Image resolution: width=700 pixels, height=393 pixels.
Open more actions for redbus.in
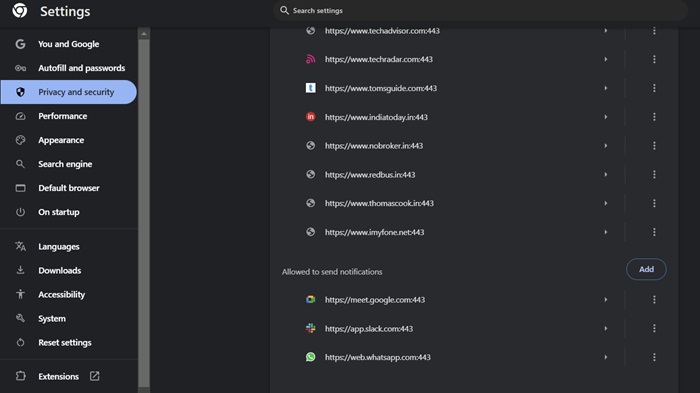pyautogui.click(x=654, y=174)
